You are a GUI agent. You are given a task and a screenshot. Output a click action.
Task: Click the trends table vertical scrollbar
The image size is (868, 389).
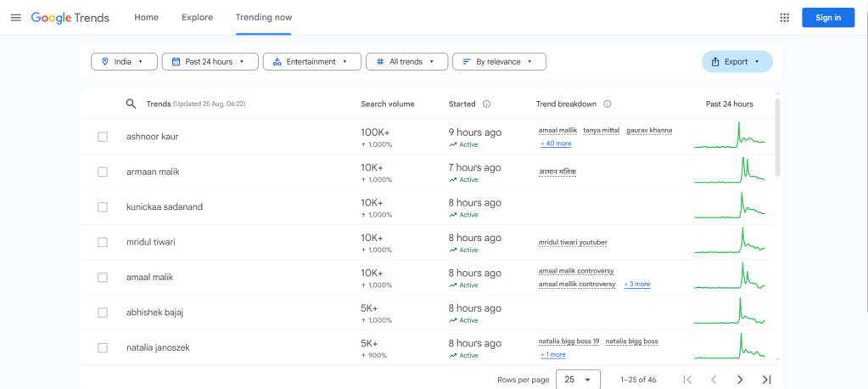(x=778, y=138)
